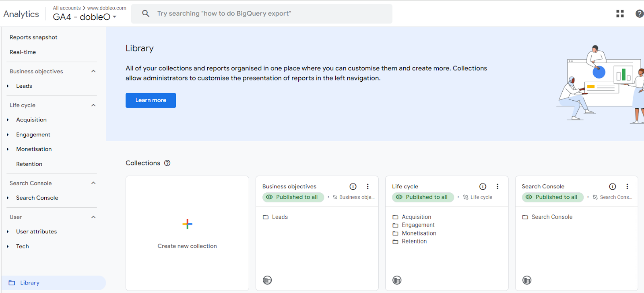Open Reports snapshot in sidebar

point(33,37)
